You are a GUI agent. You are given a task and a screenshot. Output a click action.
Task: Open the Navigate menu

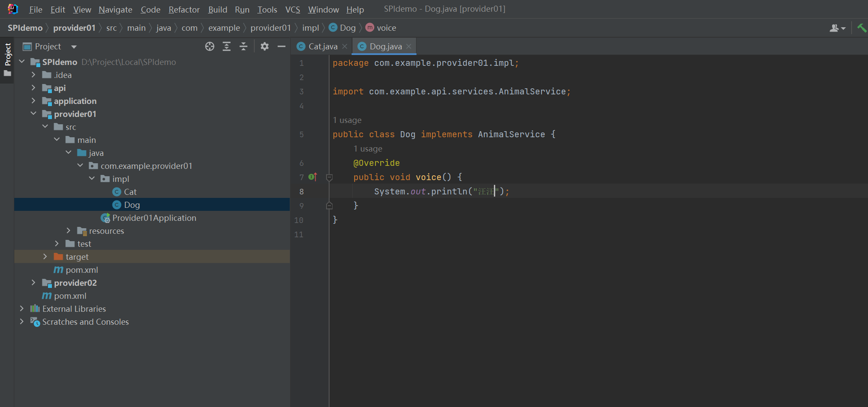coord(115,10)
